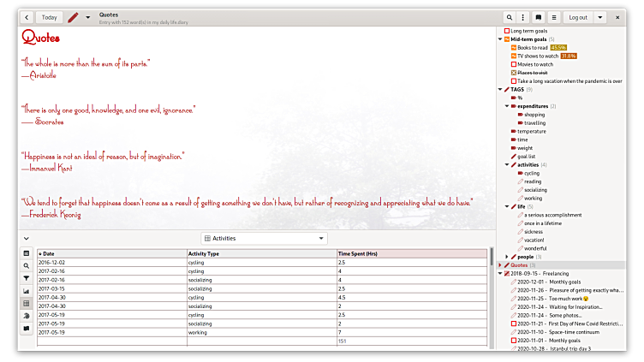Collapse the Mid-term goals tree node
The image size is (644, 362).
500,39
